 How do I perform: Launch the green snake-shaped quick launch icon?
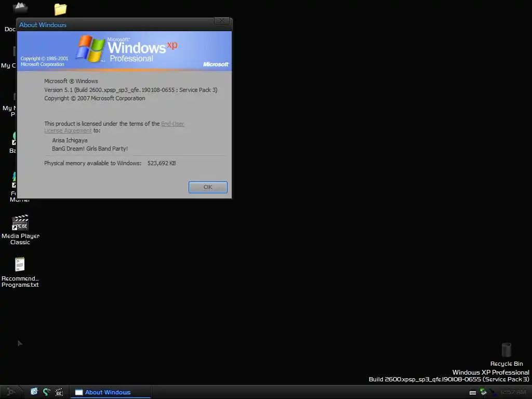(46, 392)
